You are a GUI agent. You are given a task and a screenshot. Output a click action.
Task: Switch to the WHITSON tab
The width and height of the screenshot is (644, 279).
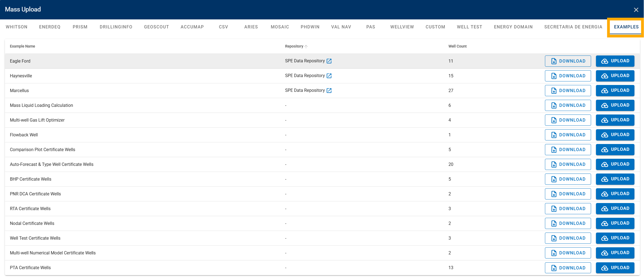tap(17, 27)
